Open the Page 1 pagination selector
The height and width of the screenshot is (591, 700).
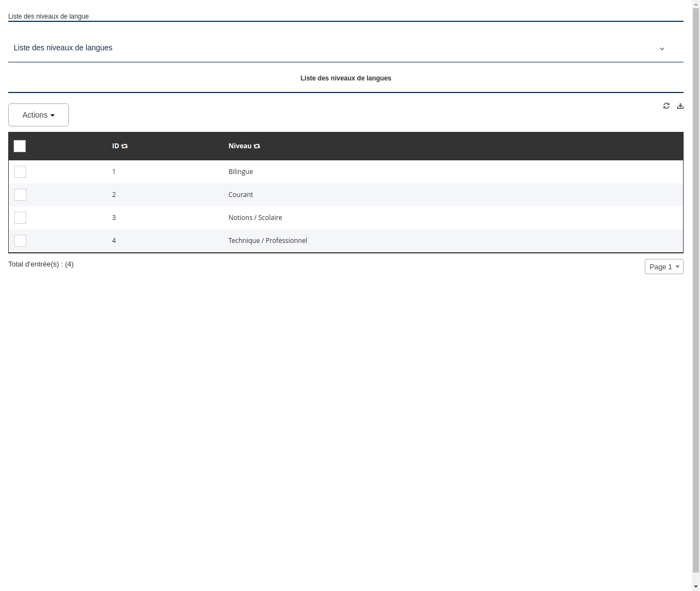pyautogui.click(x=663, y=266)
